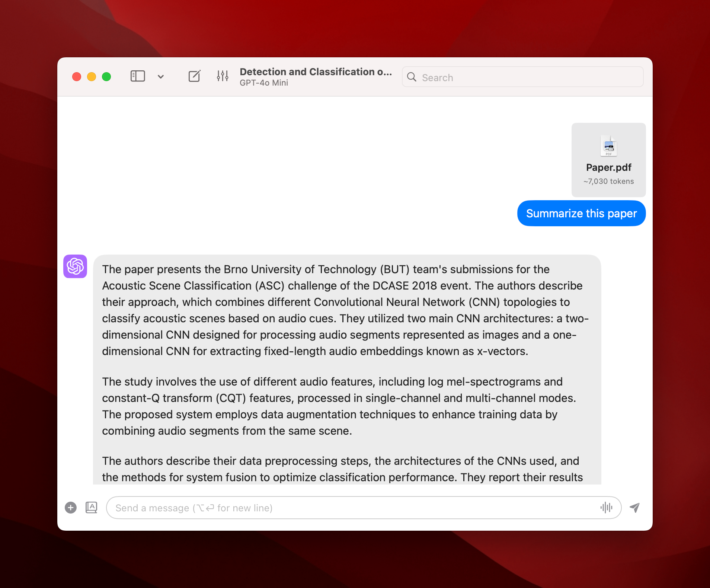Start voice input with waveform icon

[x=606, y=508]
